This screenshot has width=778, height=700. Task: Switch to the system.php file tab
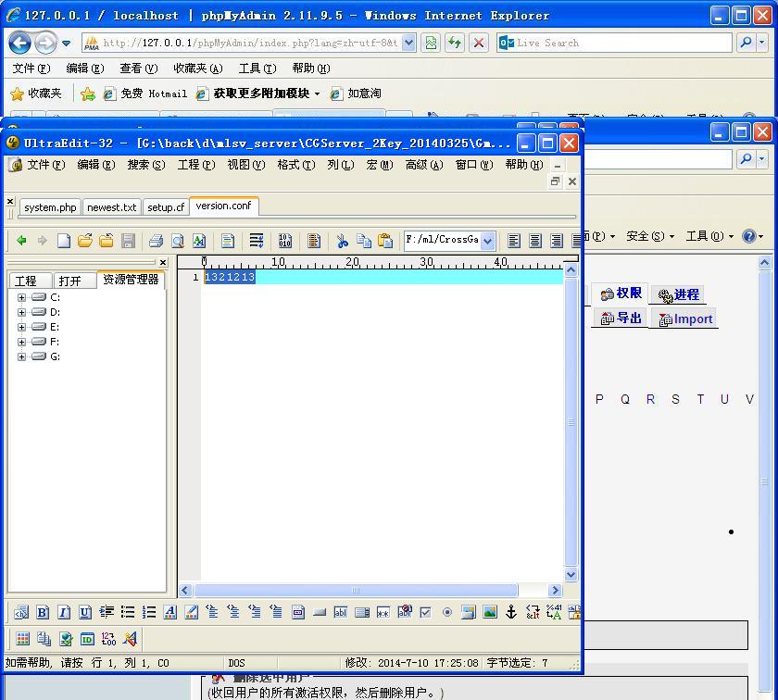(50, 207)
